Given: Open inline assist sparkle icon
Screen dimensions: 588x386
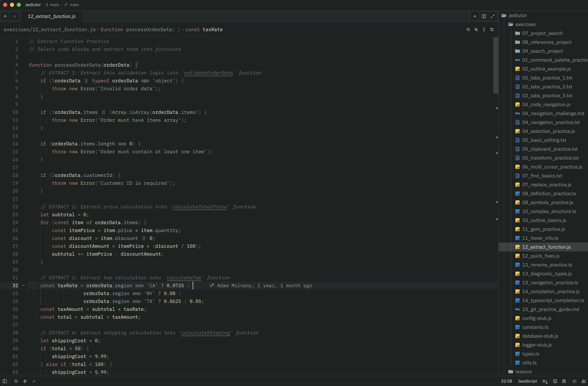Looking at the screenshot, I should (476, 29).
